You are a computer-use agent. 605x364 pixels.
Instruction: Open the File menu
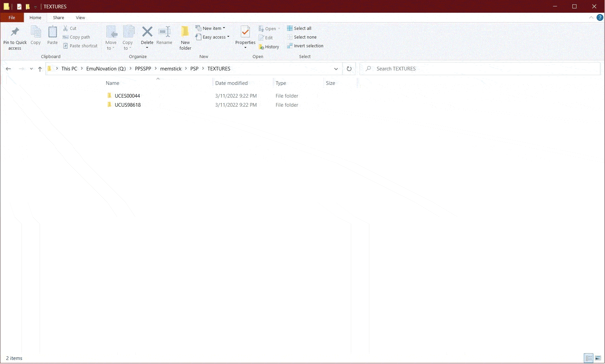[x=12, y=18]
